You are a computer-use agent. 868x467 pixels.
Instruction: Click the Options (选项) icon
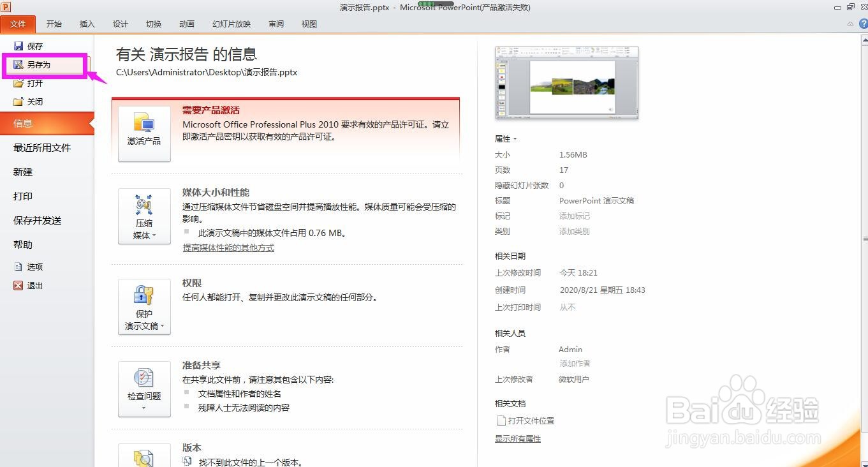[x=18, y=267]
